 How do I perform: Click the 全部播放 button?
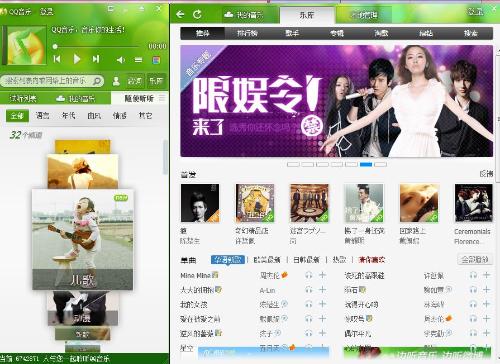475,259
